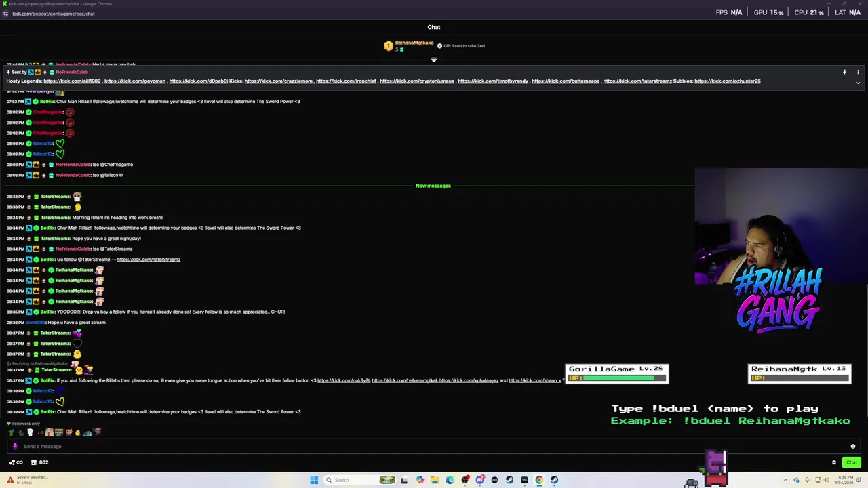Open Task View on taskbar
Image resolution: width=868 pixels, height=488 pixels.
[403, 480]
